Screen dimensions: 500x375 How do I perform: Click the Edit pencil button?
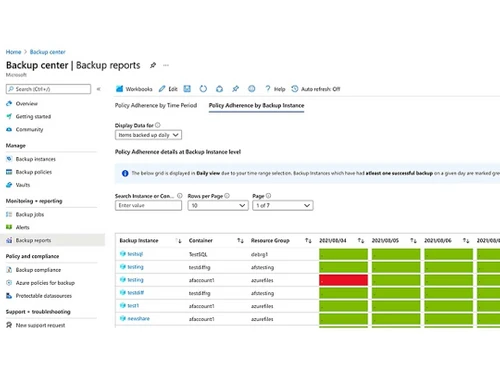pyautogui.click(x=168, y=89)
